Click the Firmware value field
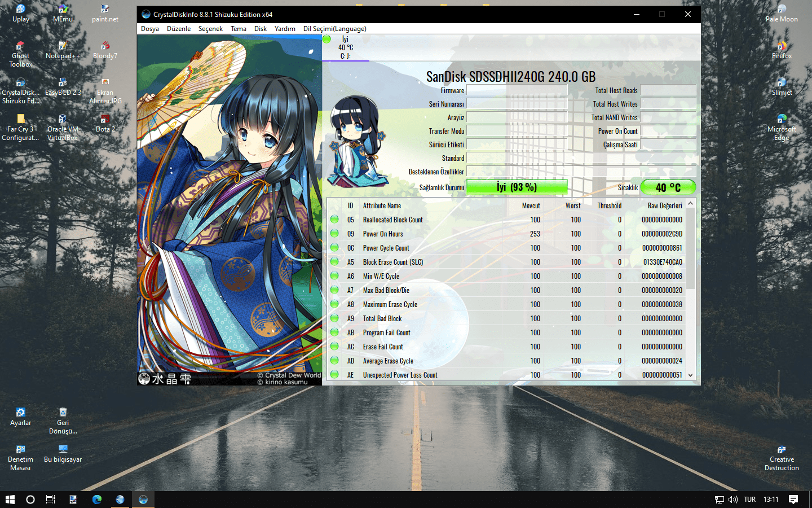This screenshot has height=508, width=812. tap(517, 90)
